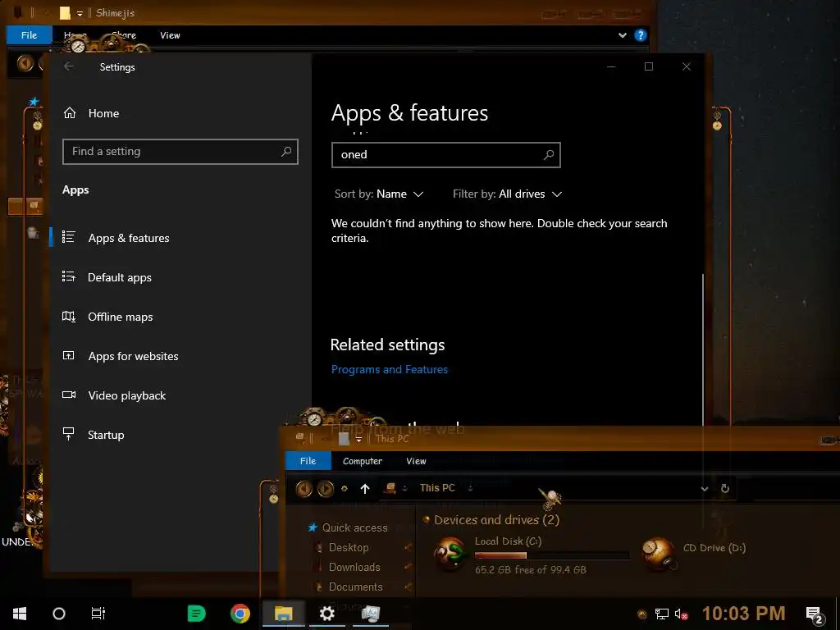Collapse ribbon chevron in Shimejis window
This screenshot has width=840, height=630.
click(623, 35)
